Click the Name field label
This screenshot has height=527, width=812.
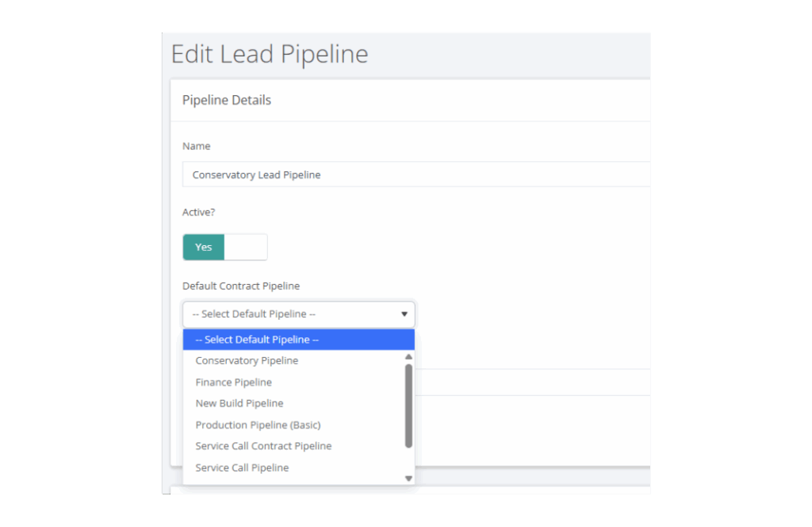[x=197, y=146]
